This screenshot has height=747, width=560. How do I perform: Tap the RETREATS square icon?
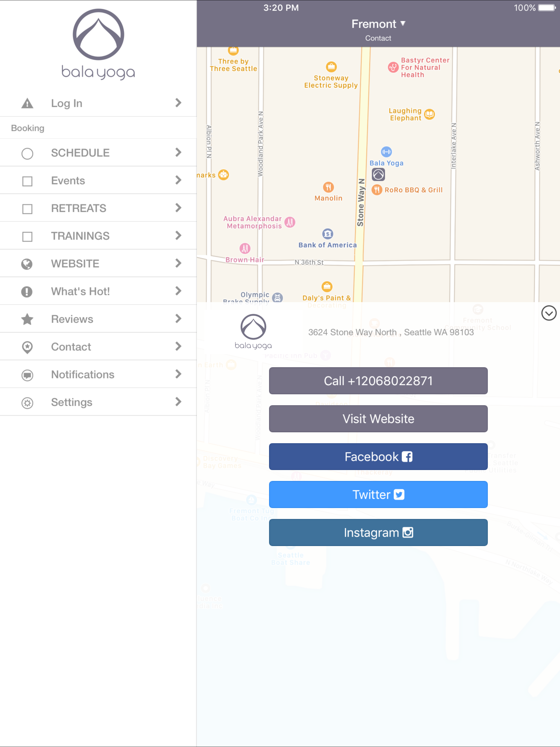(27, 209)
